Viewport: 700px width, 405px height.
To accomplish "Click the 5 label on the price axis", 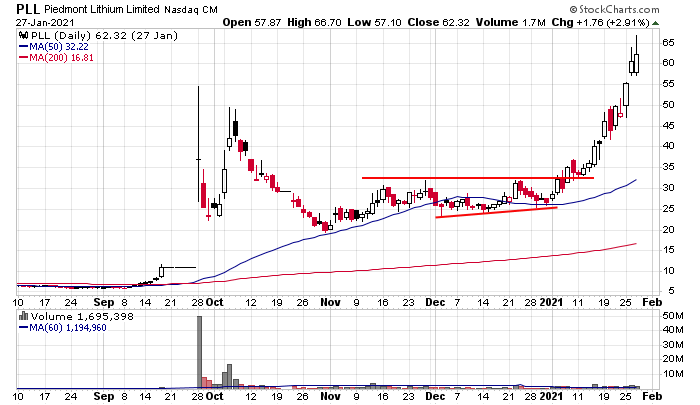I will [x=671, y=291].
